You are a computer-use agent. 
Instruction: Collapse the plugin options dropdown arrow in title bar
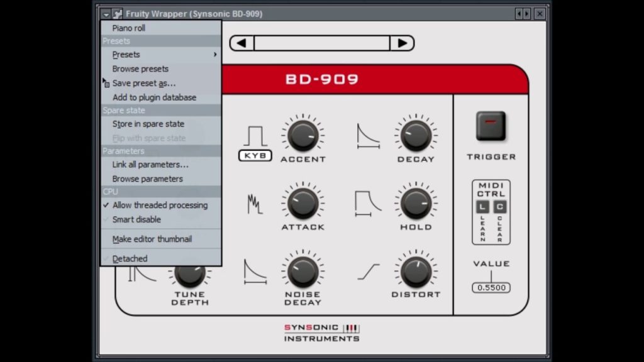pyautogui.click(x=106, y=14)
